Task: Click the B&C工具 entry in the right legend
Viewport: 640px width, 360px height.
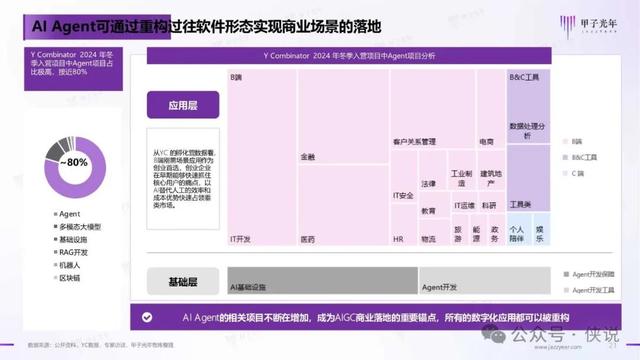Action: (x=580, y=157)
